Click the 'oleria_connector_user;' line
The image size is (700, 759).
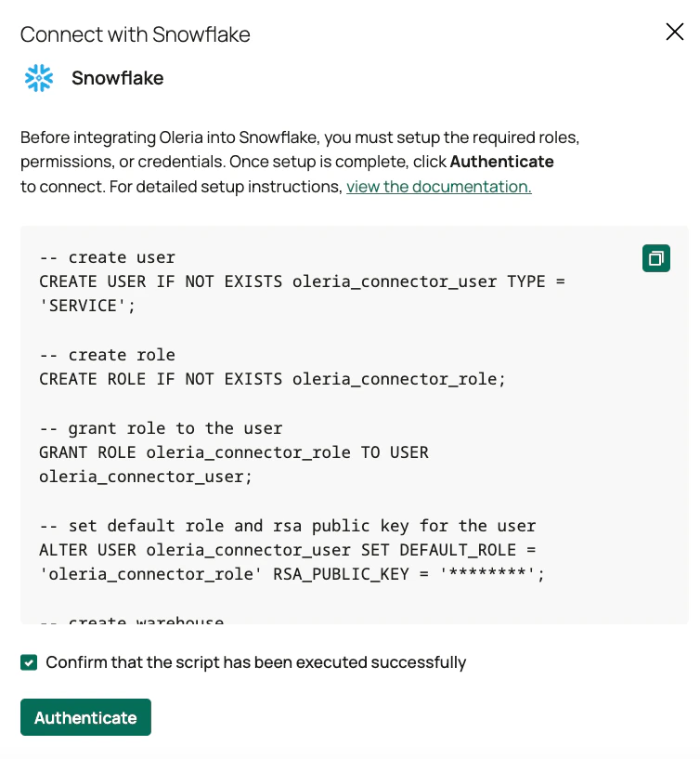[x=146, y=477]
